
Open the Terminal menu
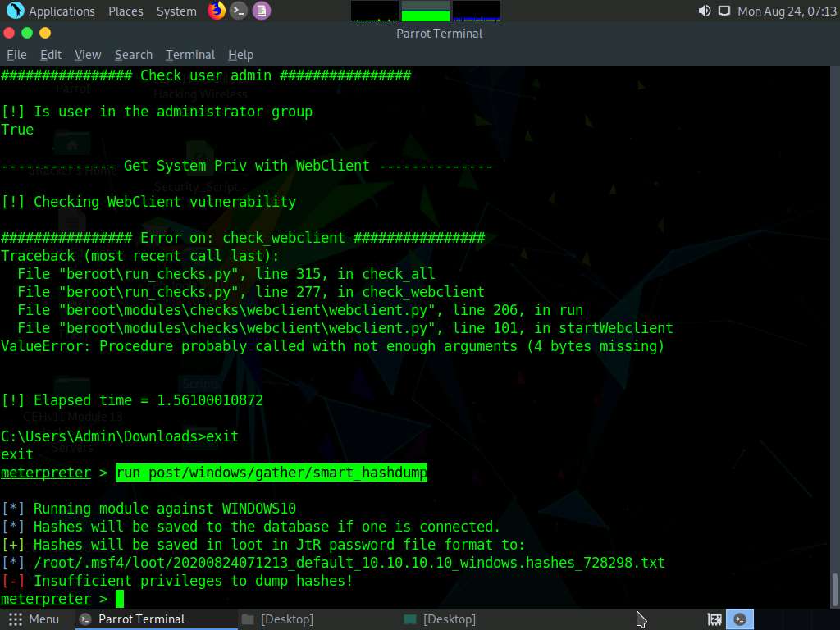[190, 55]
